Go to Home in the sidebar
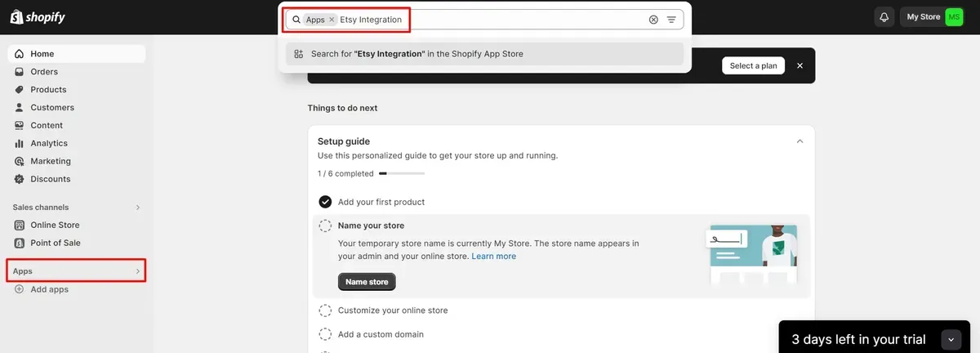 click(x=77, y=54)
